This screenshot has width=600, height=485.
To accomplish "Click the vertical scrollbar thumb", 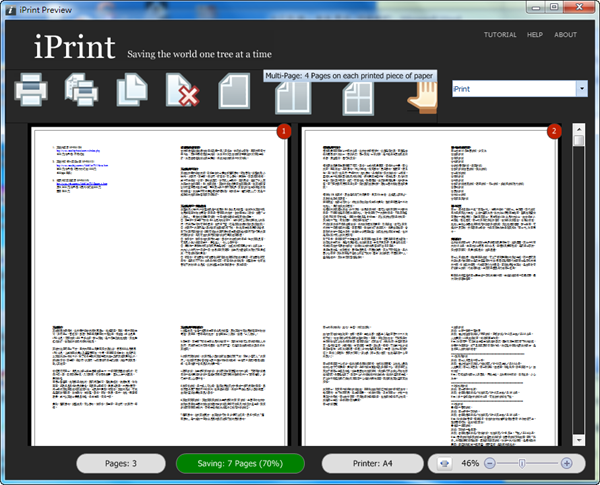I will click(x=579, y=140).
